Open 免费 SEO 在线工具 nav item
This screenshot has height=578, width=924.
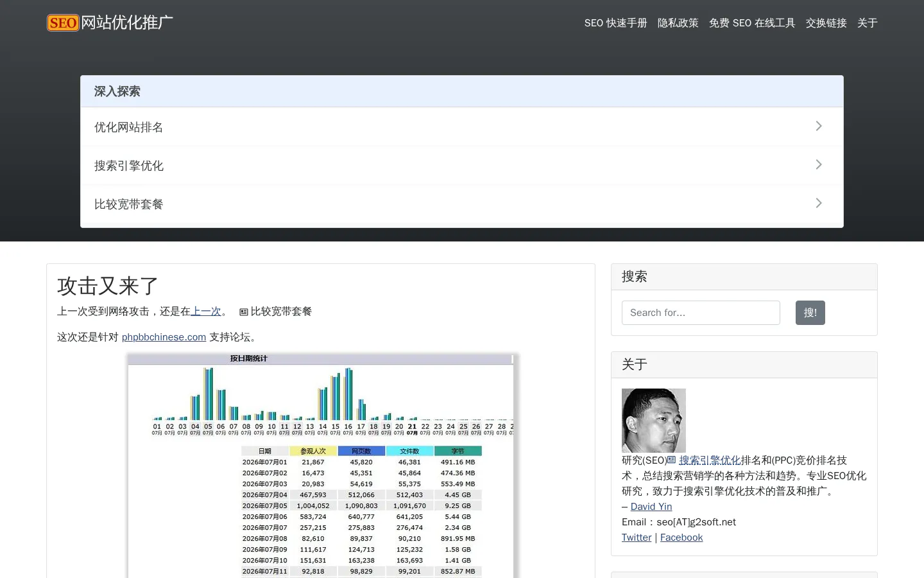[x=752, y=23]
